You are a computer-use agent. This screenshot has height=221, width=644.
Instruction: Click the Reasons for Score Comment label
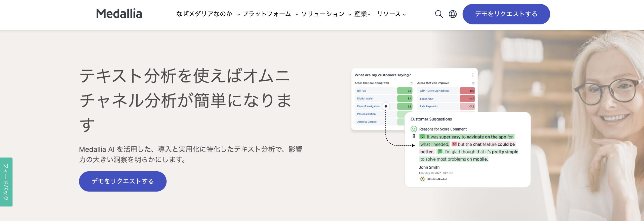click(x=443, y=129)
